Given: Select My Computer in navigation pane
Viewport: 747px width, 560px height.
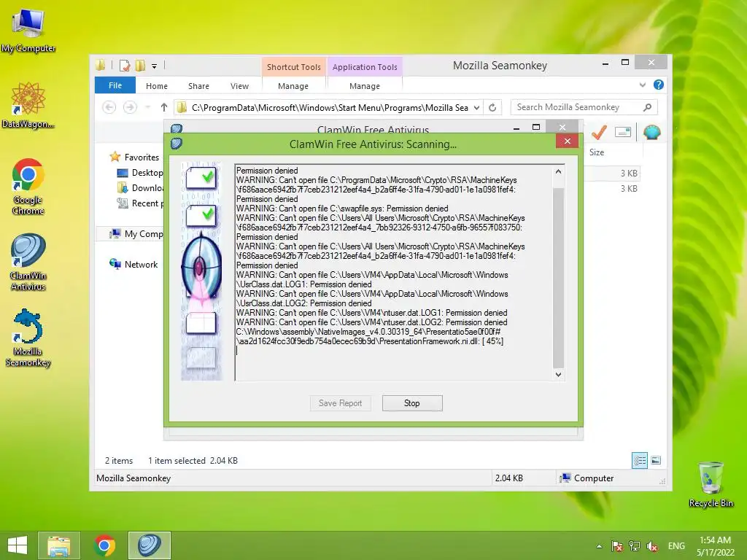Looking at the screenshot, I should pos(136,234).
